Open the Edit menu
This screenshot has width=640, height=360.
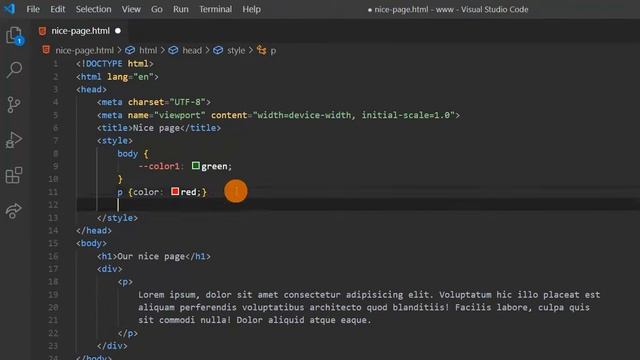tap(58, 9)
